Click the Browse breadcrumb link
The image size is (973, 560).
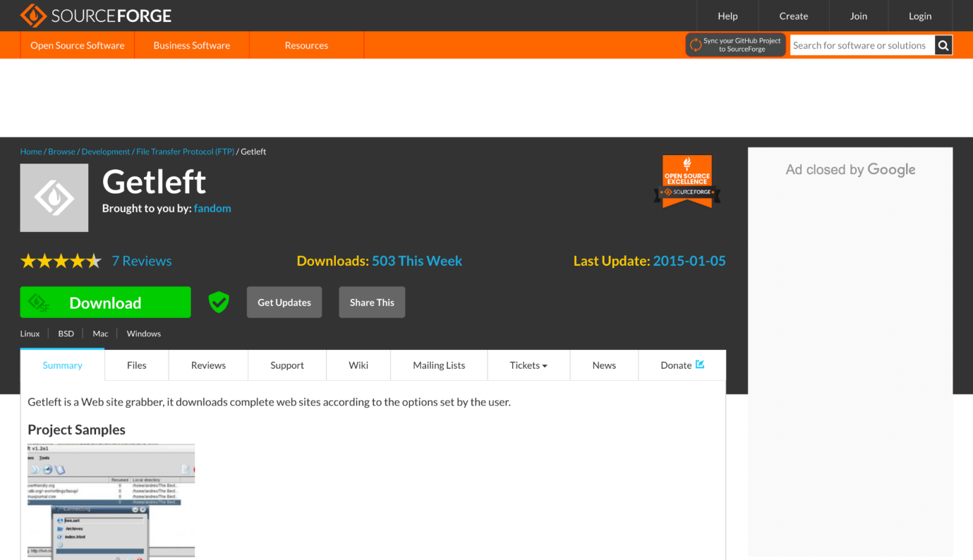pos(61,152)
